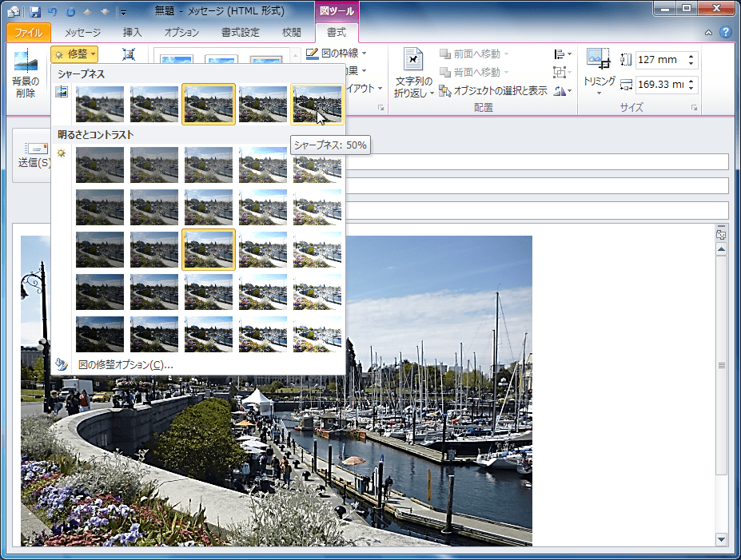Open Picture Corrections Options (図の修整オプション)
The height and width of the screenshot is (560, 741).
click(125, 365)
